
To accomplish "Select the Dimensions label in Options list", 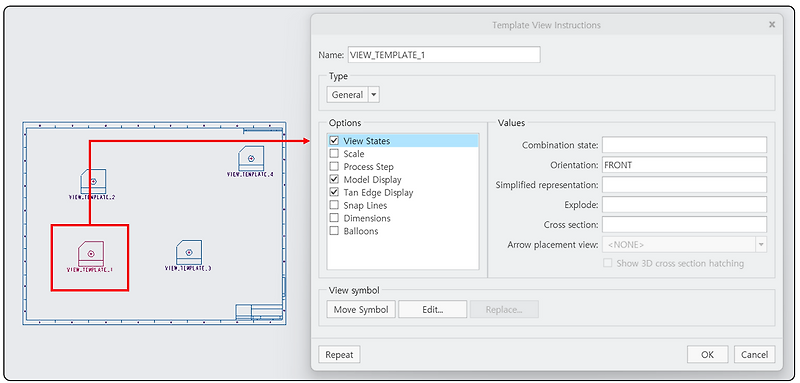I will tap(367, 218).
